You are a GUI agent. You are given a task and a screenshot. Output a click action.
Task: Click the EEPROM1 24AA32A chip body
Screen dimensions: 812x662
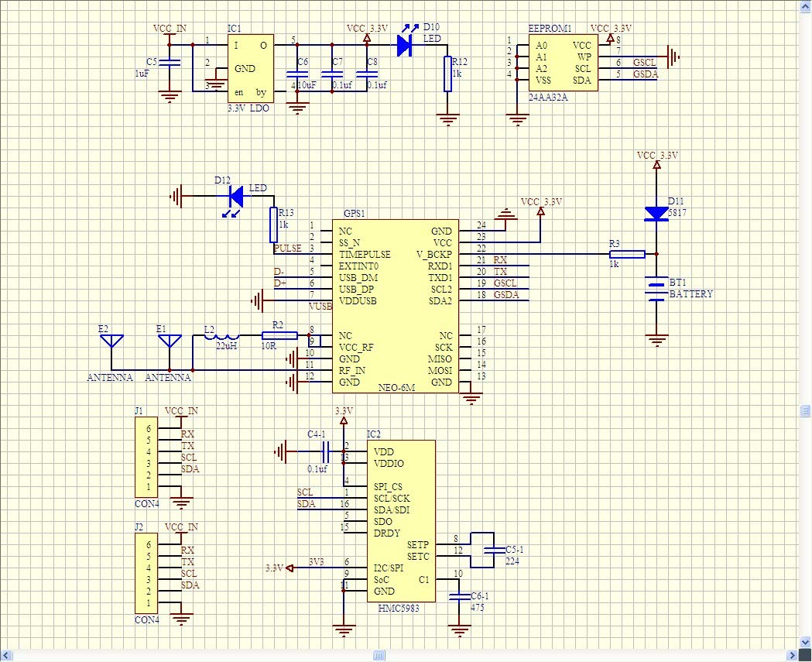[564, 63]
